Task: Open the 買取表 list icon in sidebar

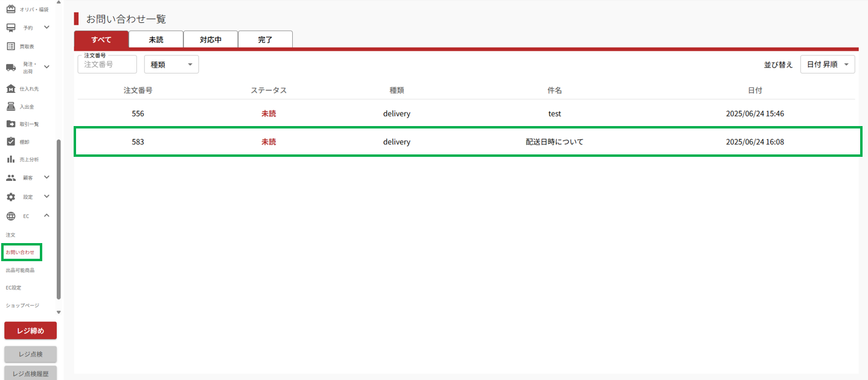Action: [11, 46]
